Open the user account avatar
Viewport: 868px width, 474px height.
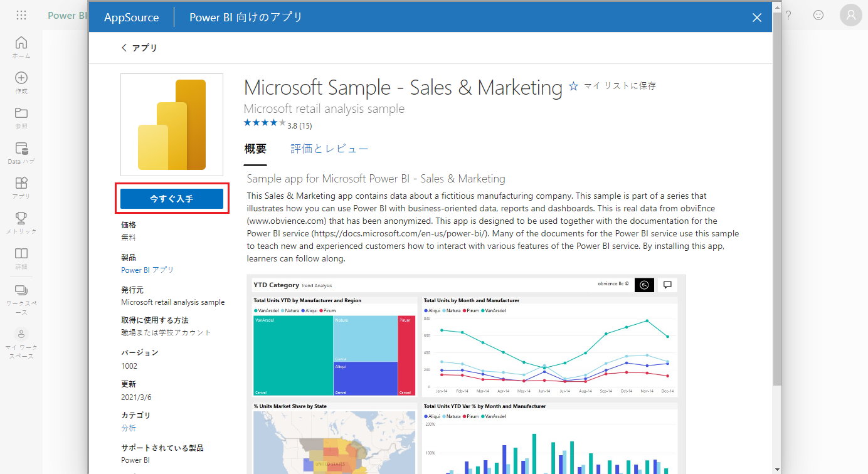pyautogui.click(x=851, y=16)
